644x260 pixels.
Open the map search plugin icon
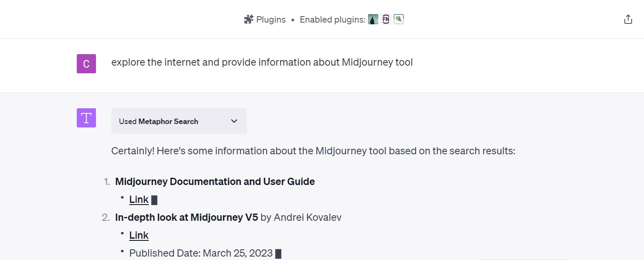click(x=398, y=20)
